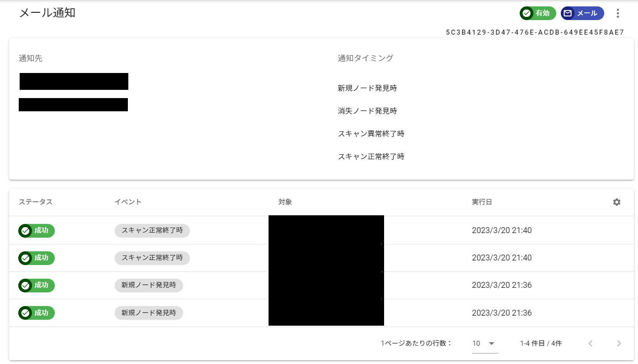Open the three-dot more options menu

(x=618, y=13)
